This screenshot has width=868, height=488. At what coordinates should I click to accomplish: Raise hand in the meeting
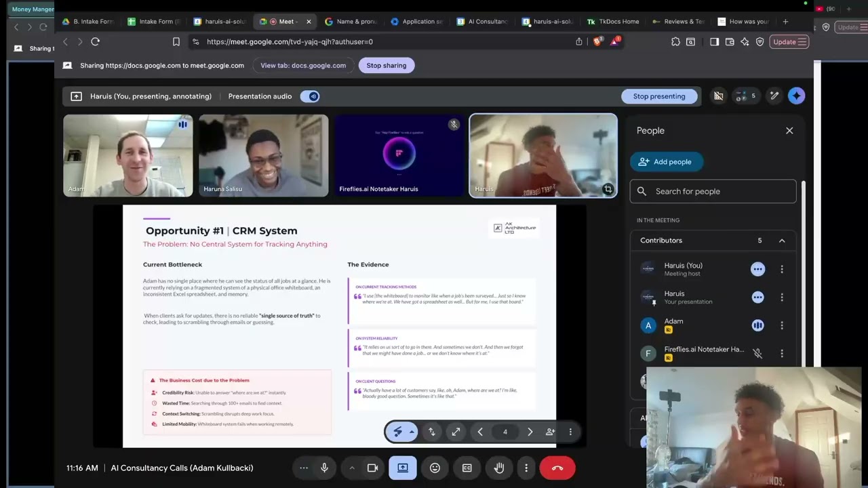coord(499,468)
